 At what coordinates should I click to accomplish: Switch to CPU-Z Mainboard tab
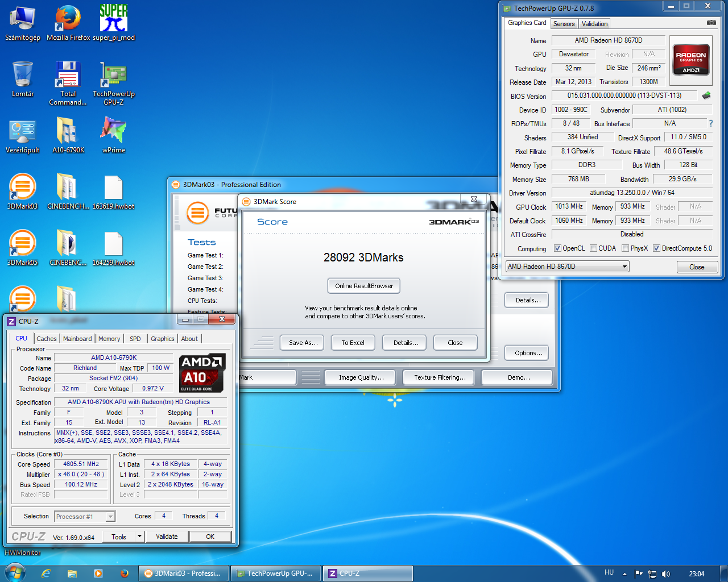point(77,339)
